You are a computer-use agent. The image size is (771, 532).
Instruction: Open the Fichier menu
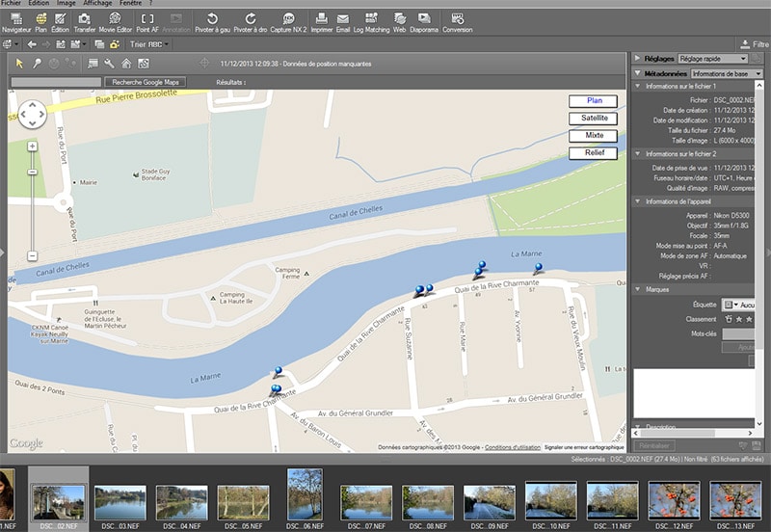(x=11, y=3)
